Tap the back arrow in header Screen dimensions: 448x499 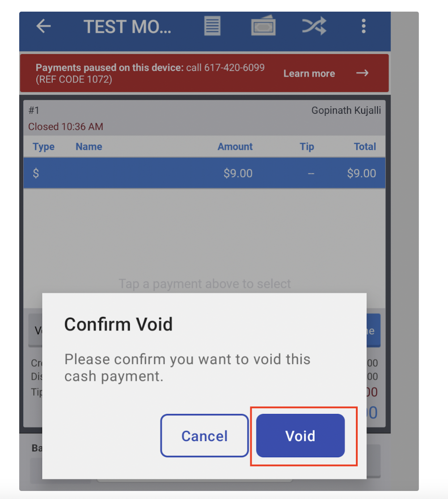tap(43, 26)
